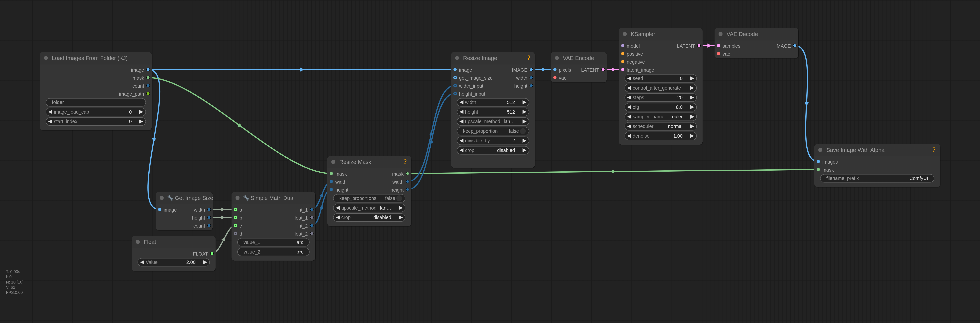Click the get_image_size input socket
The height and width of the screenshot is (323, 980).
click(x=455, y=78)
